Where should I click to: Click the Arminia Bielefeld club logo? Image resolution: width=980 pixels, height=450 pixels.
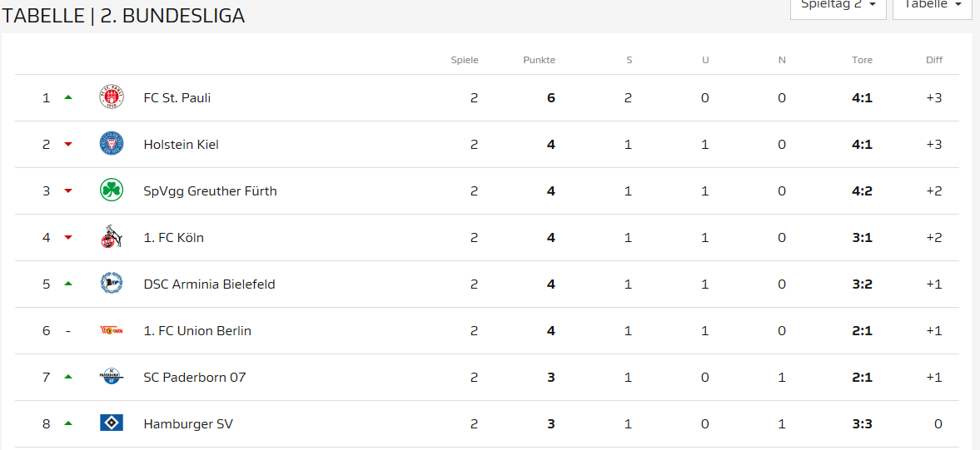tap(111, 284)
